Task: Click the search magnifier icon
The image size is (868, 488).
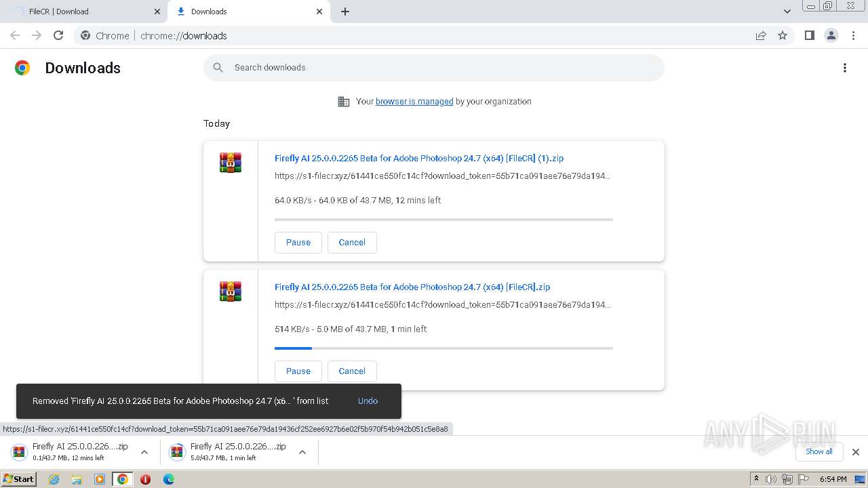Action: coord(218,68)
